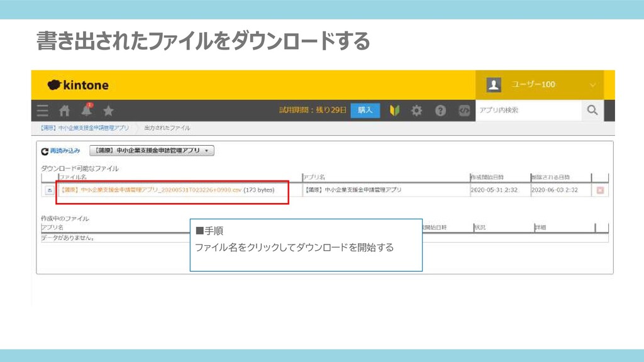This screenshot has width=644, height=362.
Task: Delete the csv file with the red x
Action: [x=600, y=190]
